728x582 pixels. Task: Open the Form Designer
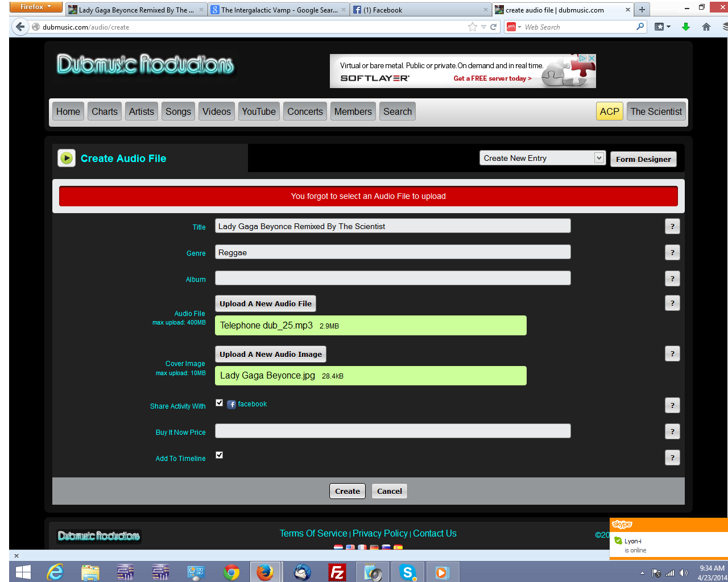click(x=643, y=159)
